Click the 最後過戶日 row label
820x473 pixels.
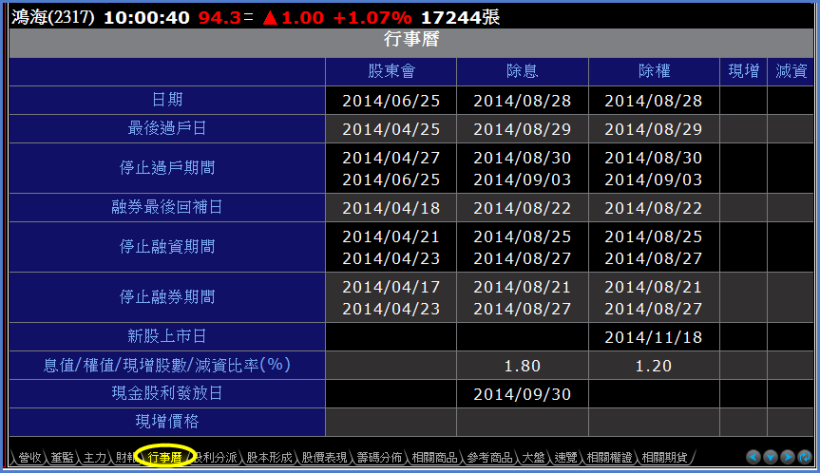pos(167,128)
